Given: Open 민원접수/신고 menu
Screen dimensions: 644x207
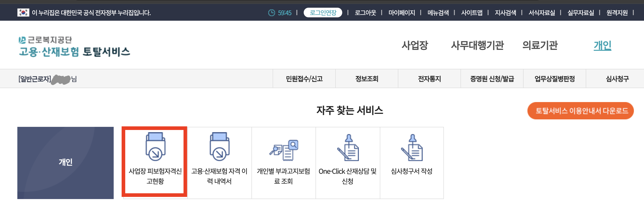Looking at the screenshot, I should (304, 79).
